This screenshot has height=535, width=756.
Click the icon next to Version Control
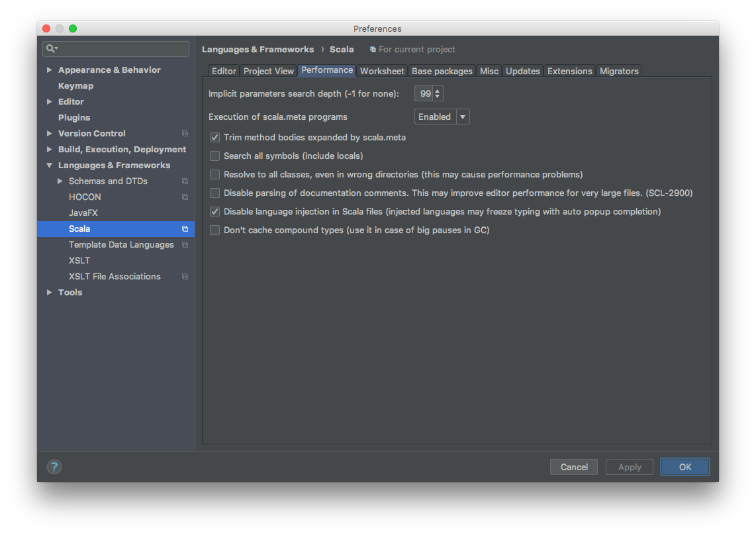pos(185,133)
